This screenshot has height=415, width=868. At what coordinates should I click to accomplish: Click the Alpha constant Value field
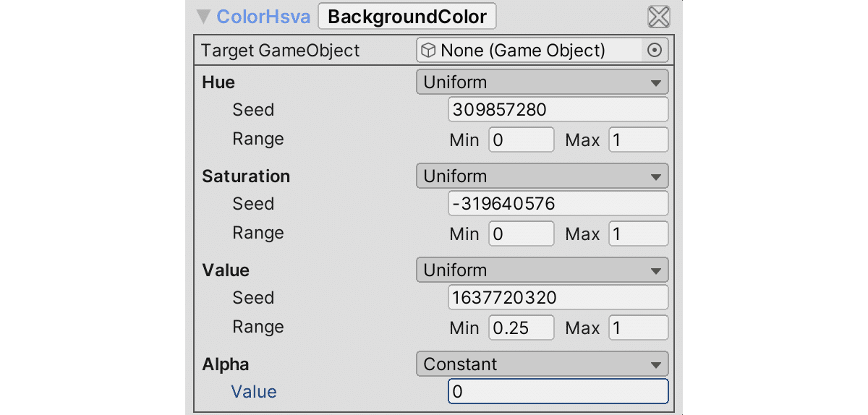[558, 392]
